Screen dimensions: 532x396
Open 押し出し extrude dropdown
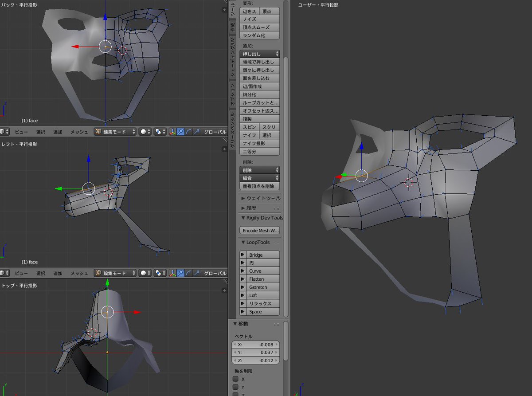[x=260, y=54]
